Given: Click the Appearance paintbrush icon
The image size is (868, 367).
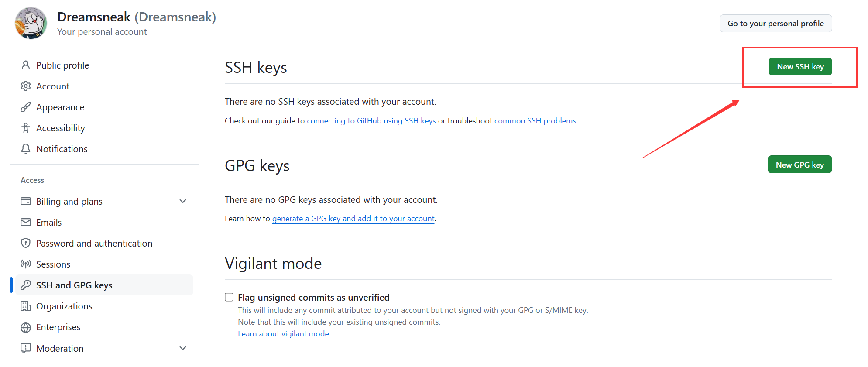Looking at the screenshot, I should (26, 107).
